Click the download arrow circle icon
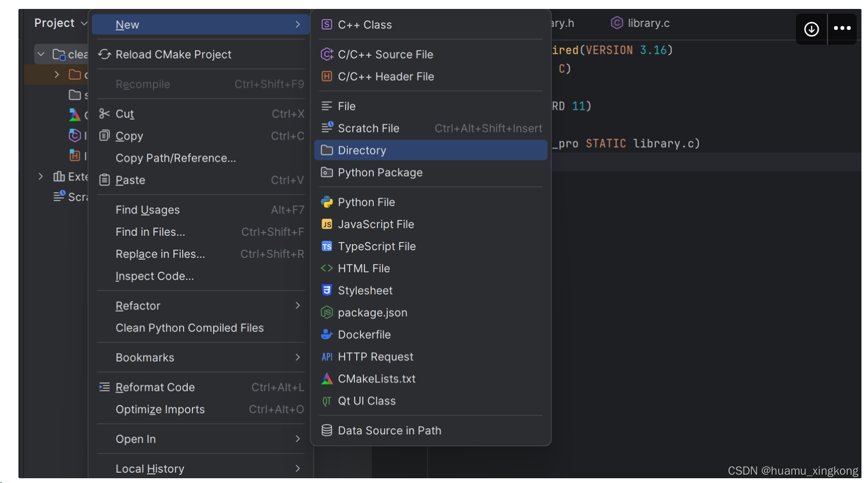Screen dimensions: 868x483 click(811, 29)
